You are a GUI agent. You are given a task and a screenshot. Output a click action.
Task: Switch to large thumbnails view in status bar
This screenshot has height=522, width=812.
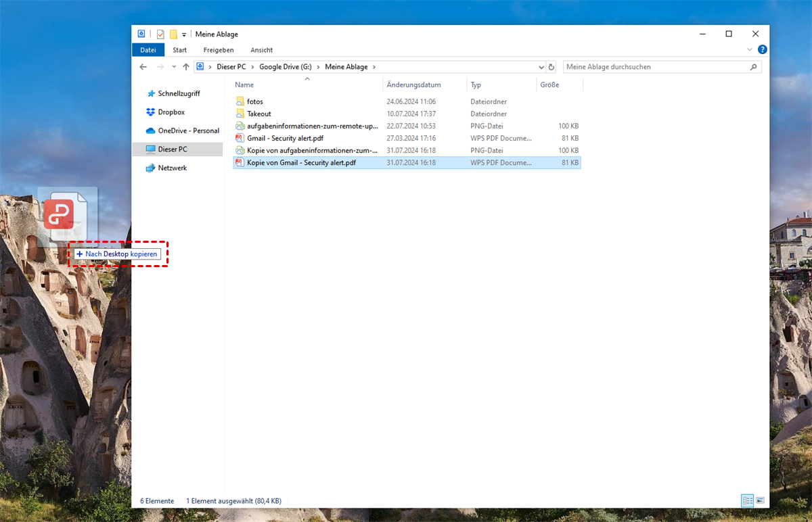pyautogui.click(x=761, y=500)
